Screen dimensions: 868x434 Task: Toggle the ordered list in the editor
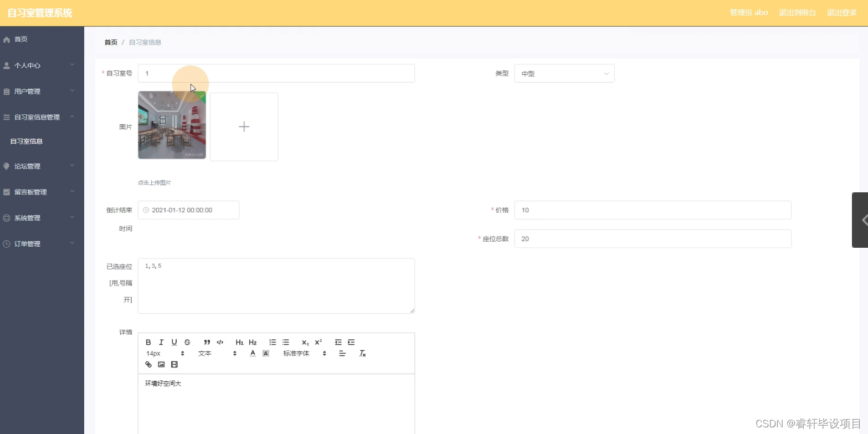coord(272,342)
